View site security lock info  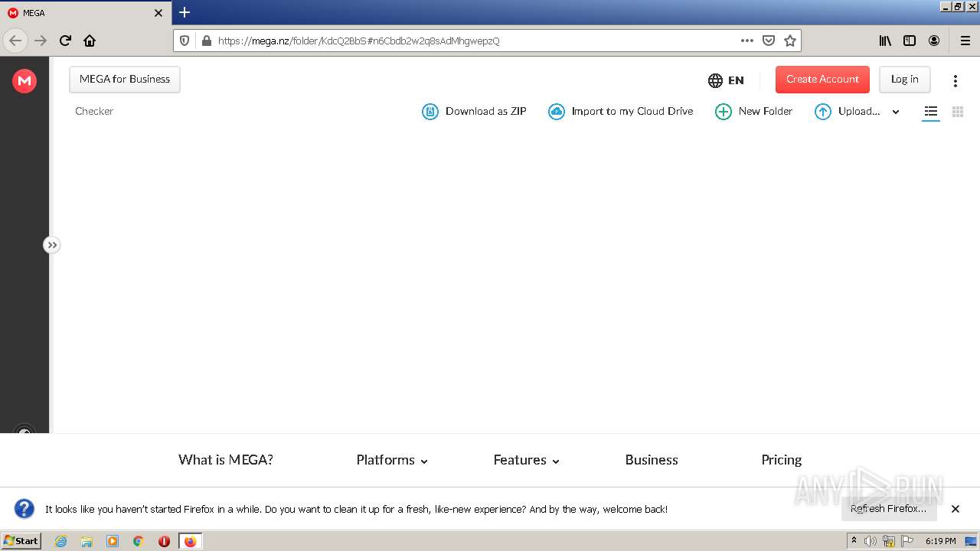(205, 41)
